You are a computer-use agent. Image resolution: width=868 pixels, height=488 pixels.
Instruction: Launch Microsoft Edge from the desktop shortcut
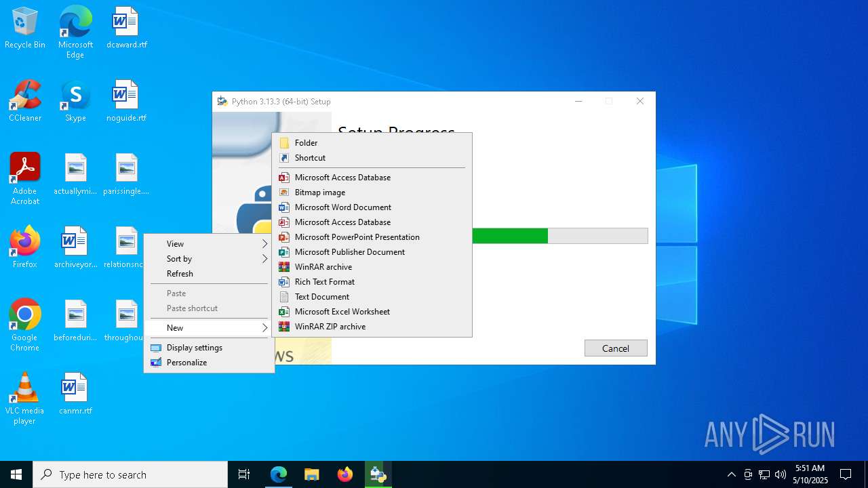tap(75, 33)
